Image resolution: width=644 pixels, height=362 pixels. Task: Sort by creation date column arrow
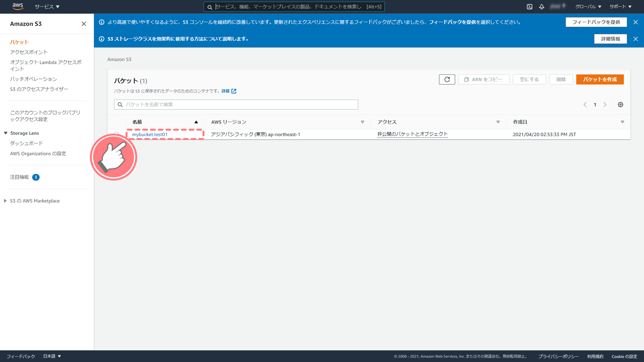622,122
